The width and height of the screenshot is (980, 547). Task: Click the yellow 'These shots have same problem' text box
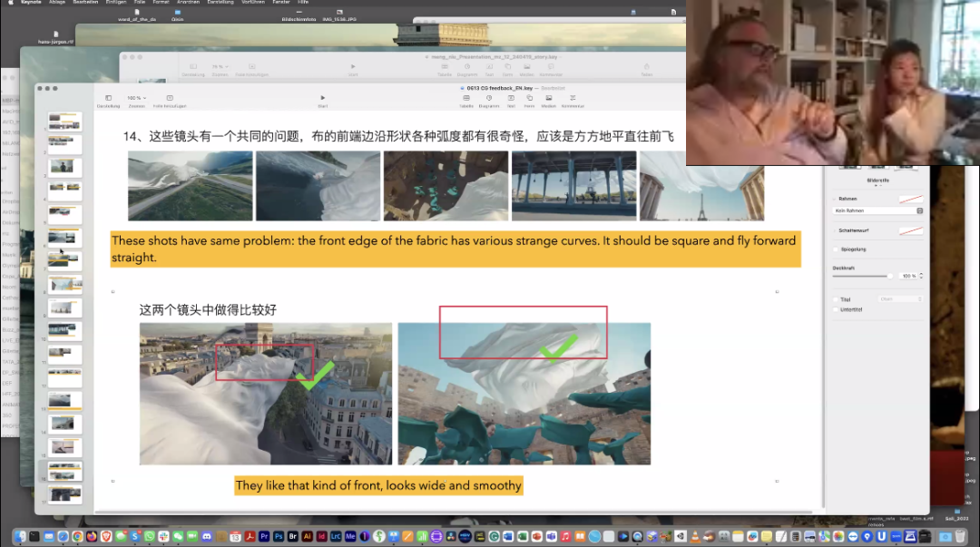point(456,249)
